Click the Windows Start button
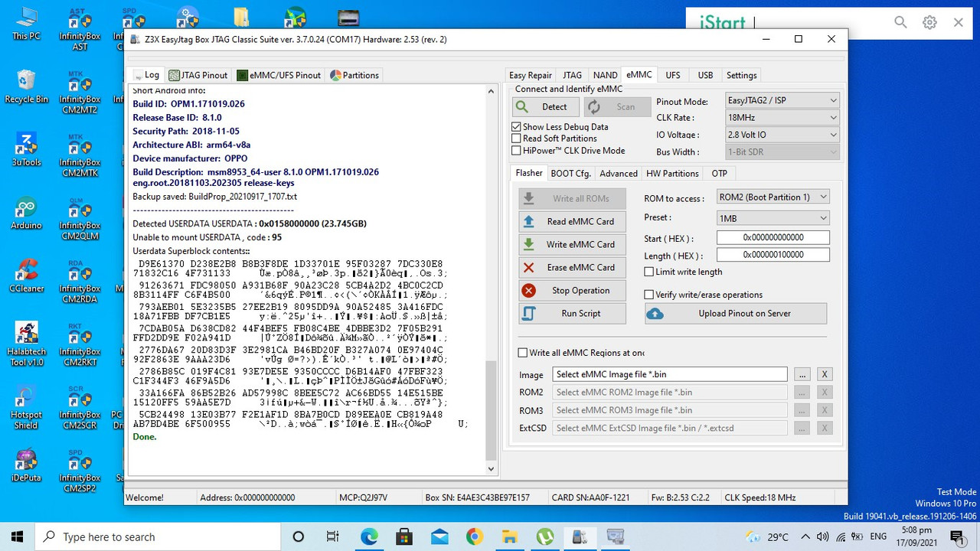Viewport: 980px width, 551px height. tap(18, 536)
